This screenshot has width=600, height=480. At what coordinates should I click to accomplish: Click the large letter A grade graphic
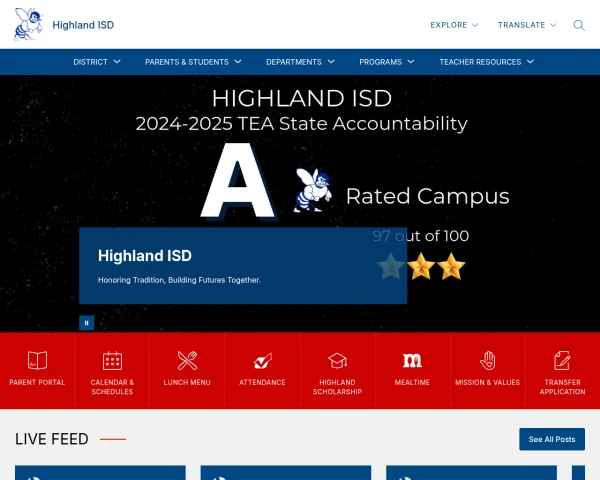238,181
